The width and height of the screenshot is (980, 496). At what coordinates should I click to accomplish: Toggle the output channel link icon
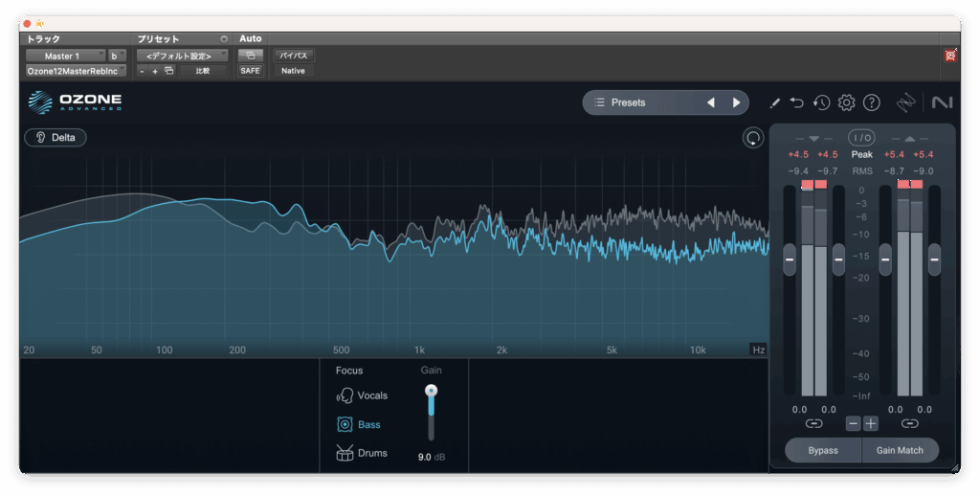[x=909, y=423]
